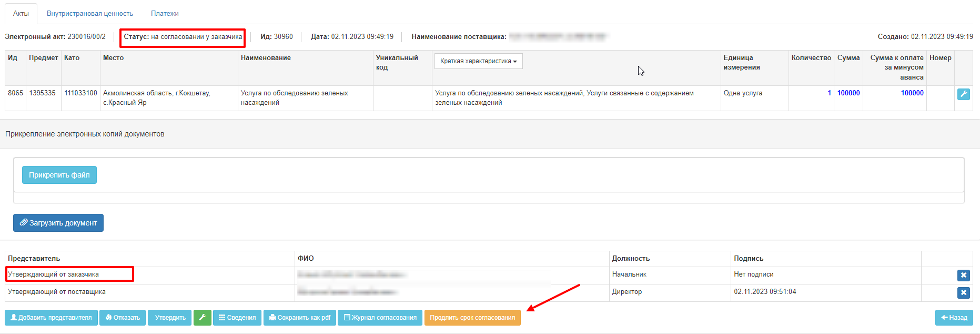Remove the supplier approver (Утверждающий от поставщика) row
Screen dimensions: 980x334
tap(963, 292)
